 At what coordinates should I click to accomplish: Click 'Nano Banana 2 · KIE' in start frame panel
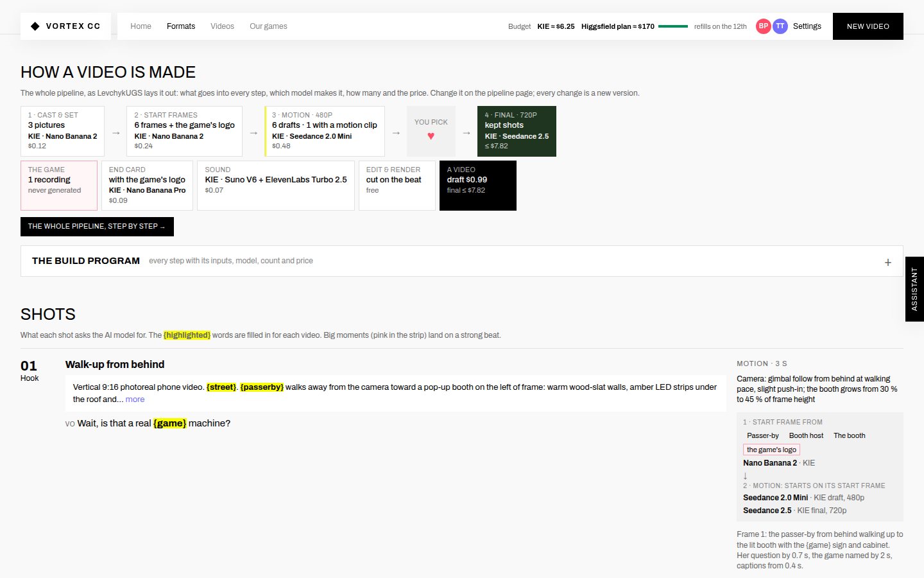779,463
